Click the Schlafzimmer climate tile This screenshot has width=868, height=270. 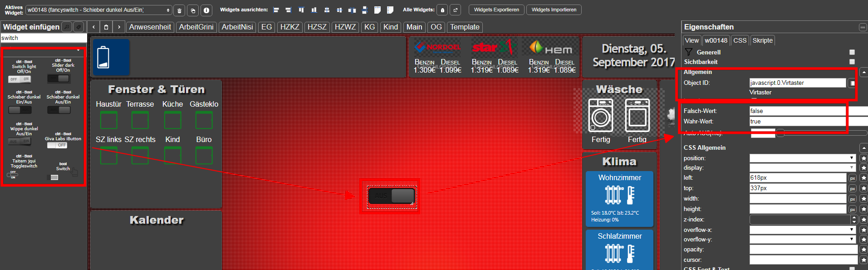pos(619,250)
